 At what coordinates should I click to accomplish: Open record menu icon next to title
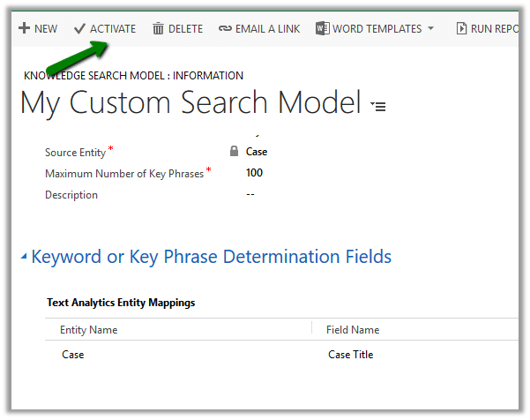coord(379,106)
